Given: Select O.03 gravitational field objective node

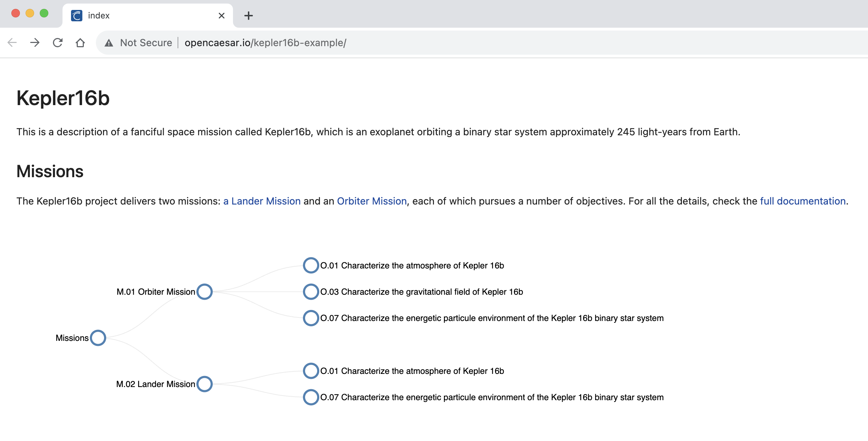Looking at the screenshot, I should click(x=311, y=292).
